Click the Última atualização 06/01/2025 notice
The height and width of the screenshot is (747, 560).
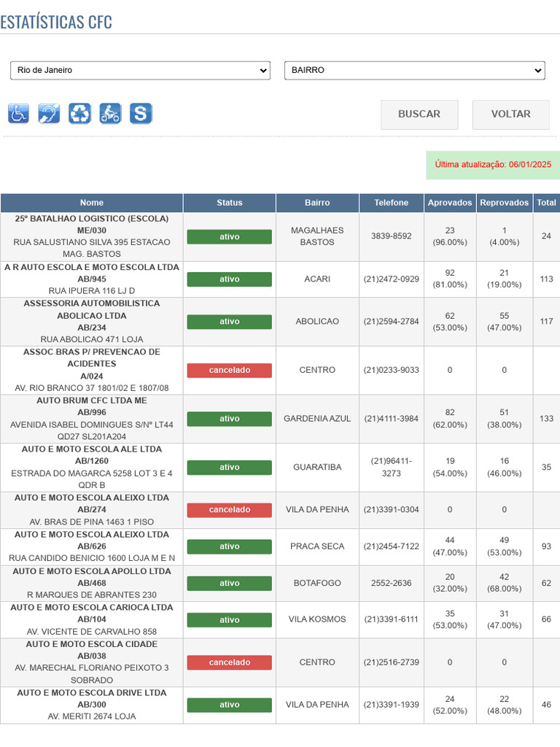tap(493, 165)
